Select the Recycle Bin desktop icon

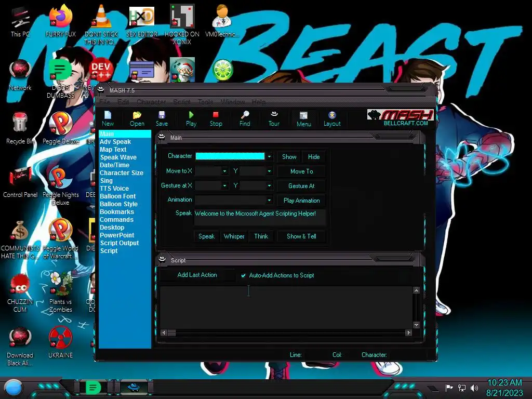pyautogui.click(x=20, y=129)
